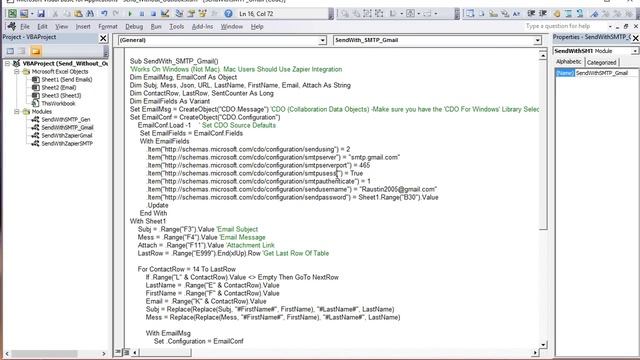Click the Project panel horizontal scrollbar thumb
Screen dimensions: 640x360
pyautogui.click(x=44, y=353)
